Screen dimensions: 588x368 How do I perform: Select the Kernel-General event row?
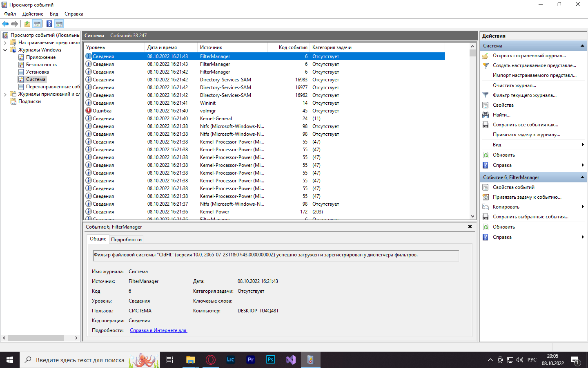click(265, 119)
